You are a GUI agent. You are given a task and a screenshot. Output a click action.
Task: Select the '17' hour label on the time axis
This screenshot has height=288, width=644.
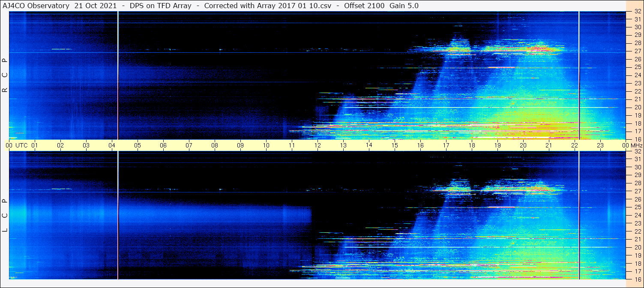click(446, 145)
